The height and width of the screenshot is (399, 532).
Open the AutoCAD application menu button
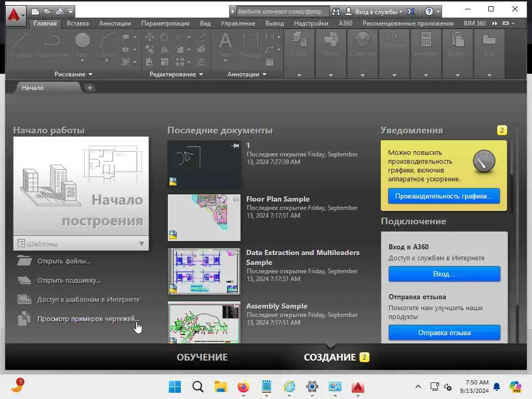click(x=15, y=15)
